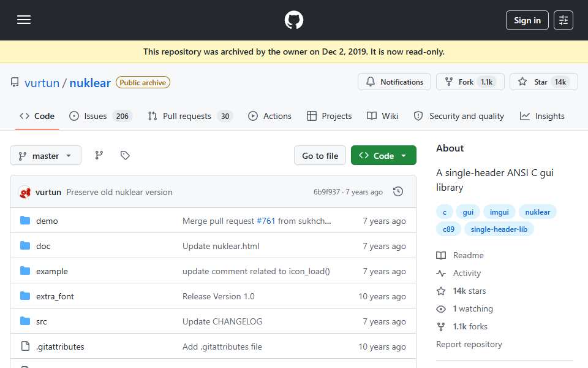The height and width of the screenshot is (368, 588).
Task: Click the src folder icon
Action: 25,321
